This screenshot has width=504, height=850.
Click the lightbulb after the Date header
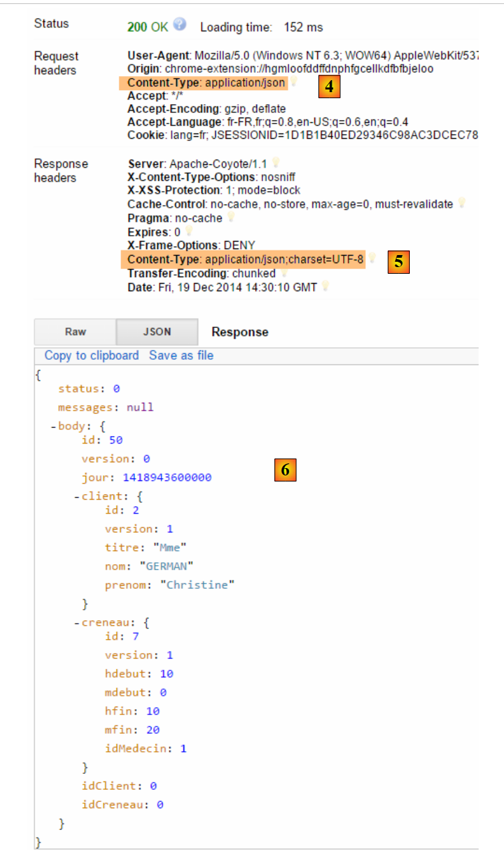tap(326, 286)
